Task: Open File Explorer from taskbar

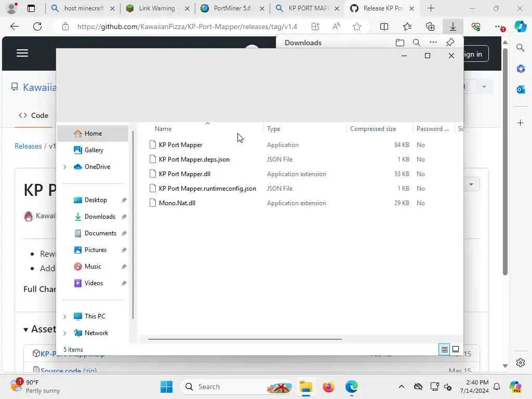Action: coord(305,387)
